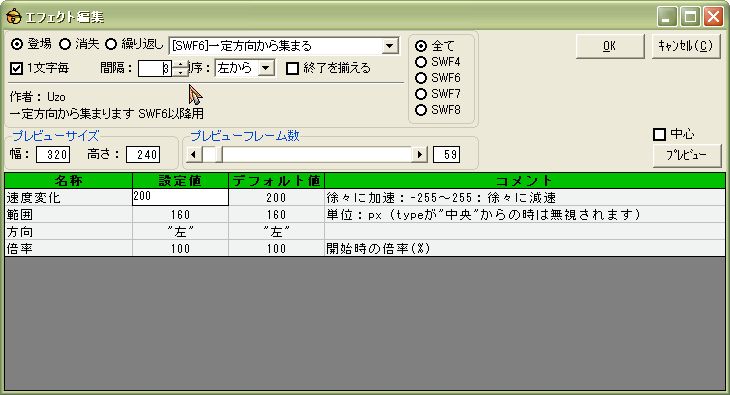
Task: Decrease the 間隔 spinner value
Action: [x=180, y=73]
